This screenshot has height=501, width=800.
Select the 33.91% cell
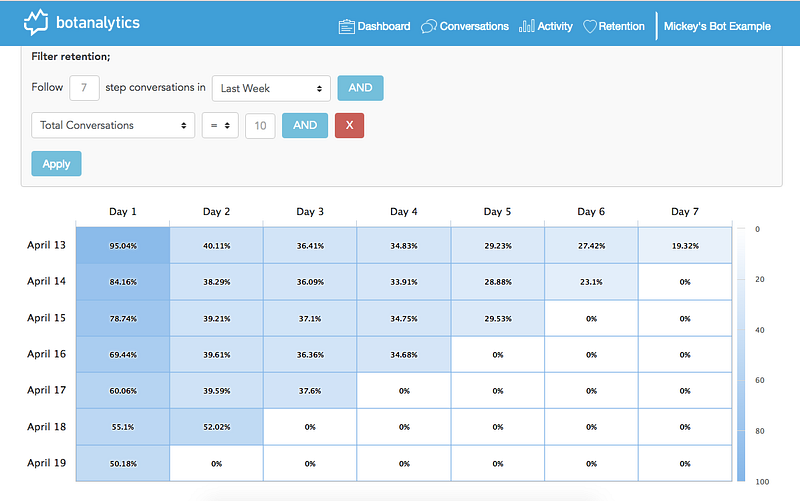404,282
